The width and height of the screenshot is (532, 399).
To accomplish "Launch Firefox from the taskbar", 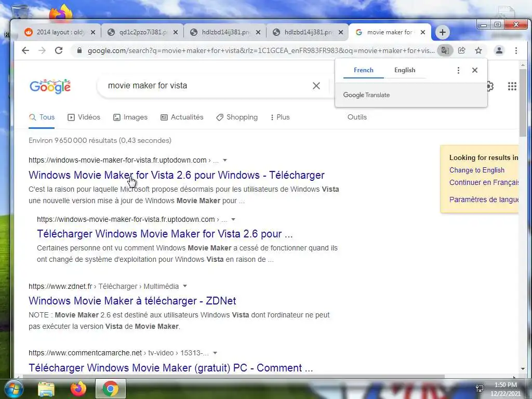I will pos(78,389).
